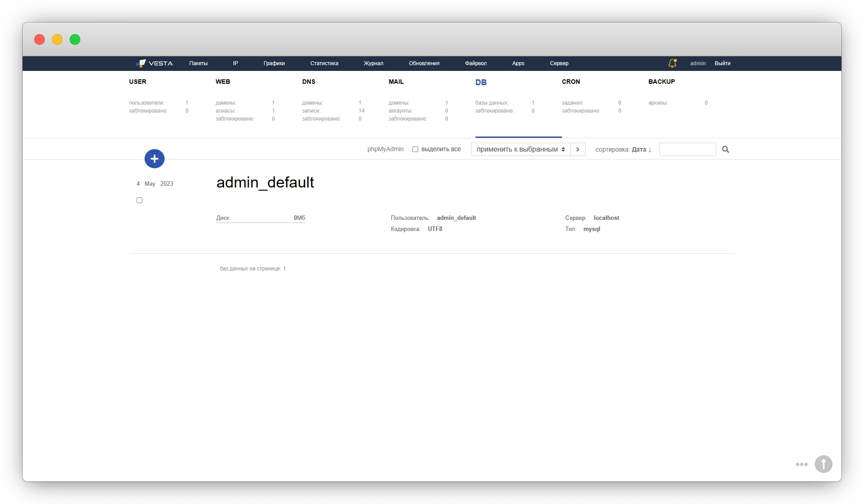The width and height of the screenshot is (864, 504).
Task: Click the ellipsis icon at bottom right
Action: click(801, 464)
